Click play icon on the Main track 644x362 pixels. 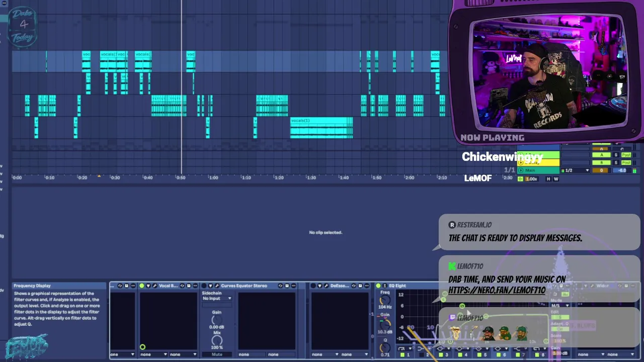point(521,170)
